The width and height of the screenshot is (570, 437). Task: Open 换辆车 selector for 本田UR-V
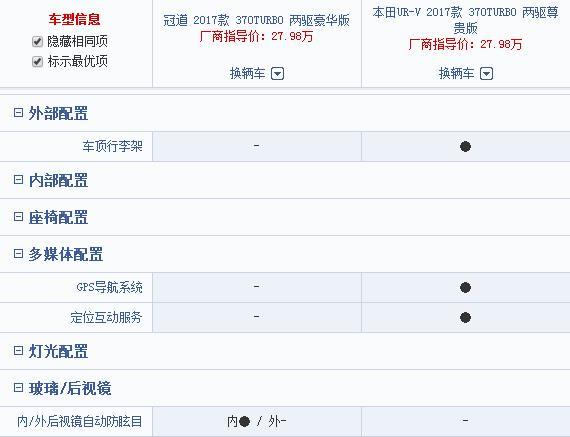pyautogui.click(x=466, y=74)
